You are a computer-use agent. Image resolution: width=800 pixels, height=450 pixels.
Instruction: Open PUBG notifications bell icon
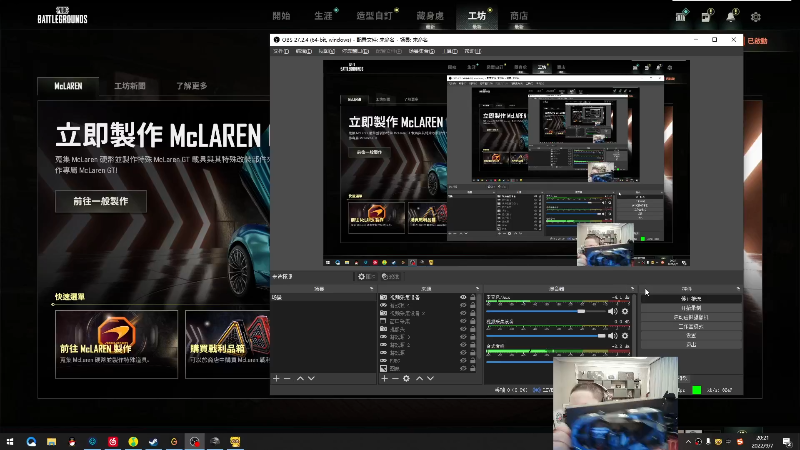pyautogui.click(x=731, y=16)
